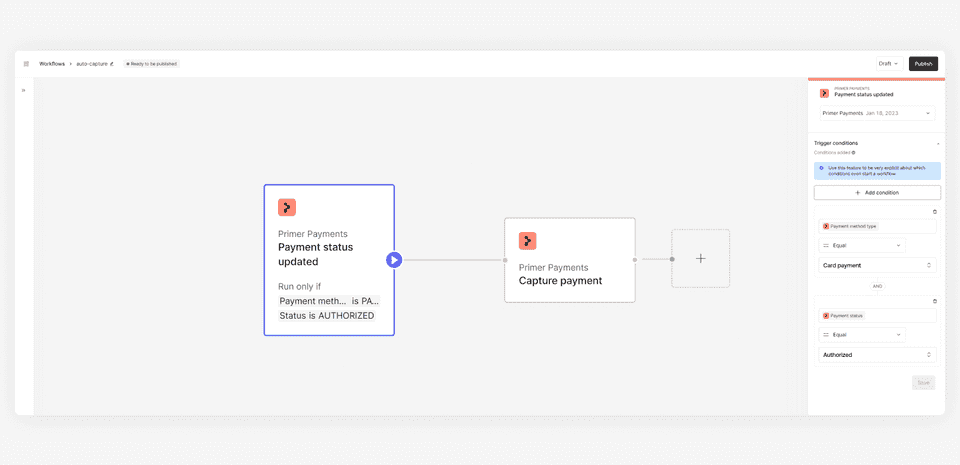The width and height of the screenshot is (960, 465).
Task: Click the output connector dot of Capture payment
Action: 635,260
